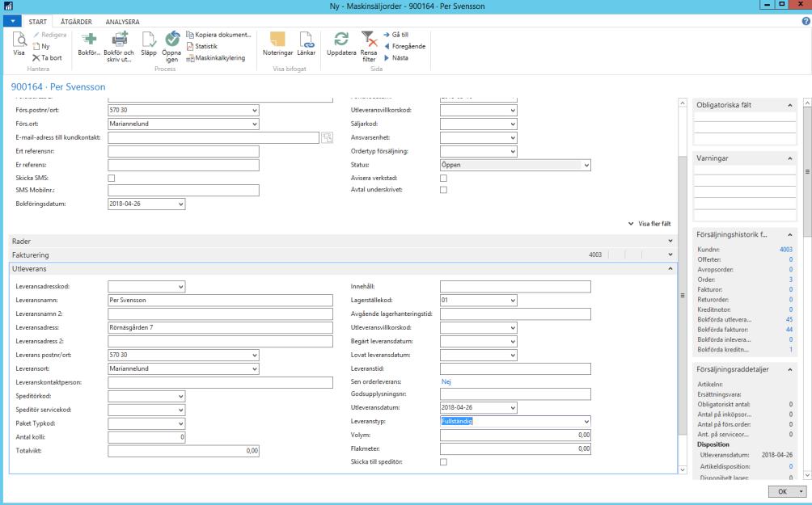This screenshot has height=505, width=812.
Task: Open the Status dropdown showing Öppen
Action: point(586,165)
